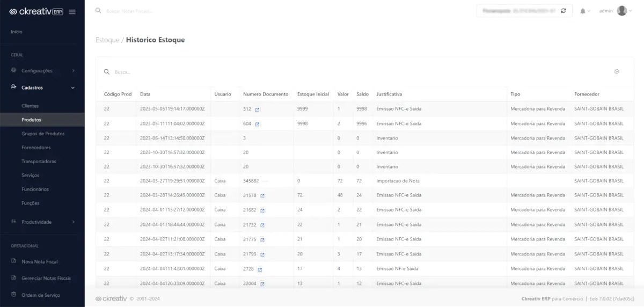Viewport: 644px width, 307px height.
Task: Sort by Data column header
Action: [145, 94]
